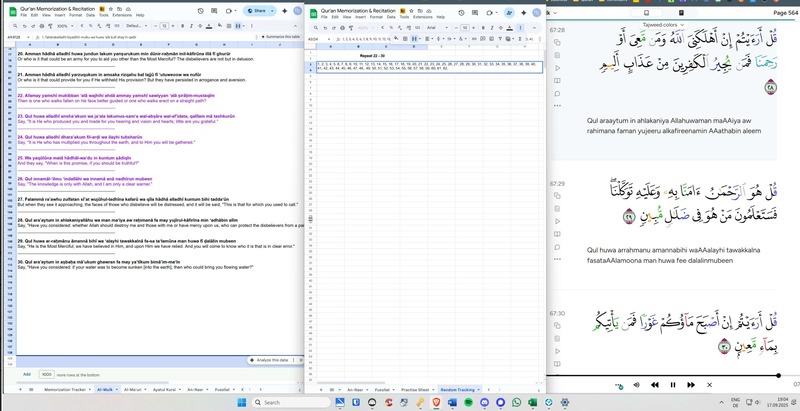Open comments in left Sheets window
The width and height of the screenshot is (800, 411).
215,11
